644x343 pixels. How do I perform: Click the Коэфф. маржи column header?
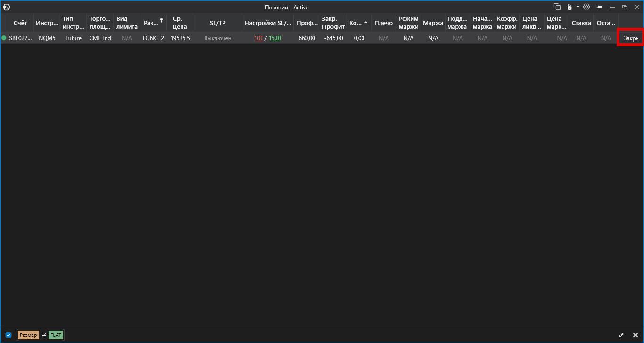[507, 23]
